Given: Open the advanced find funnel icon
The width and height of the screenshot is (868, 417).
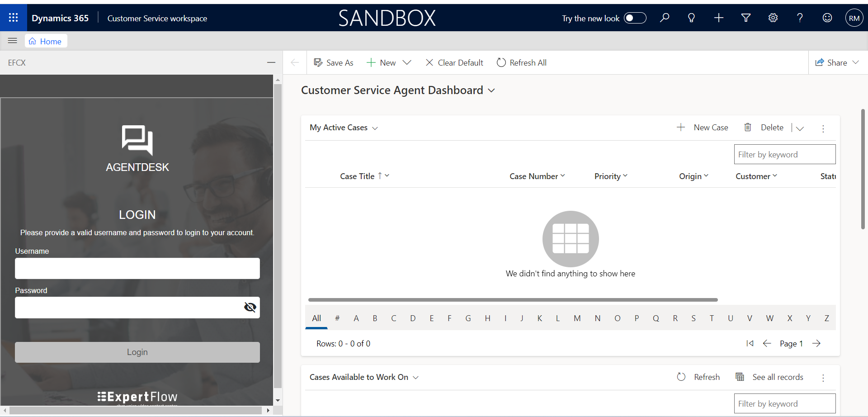Looking at the screenshot, I should (746, 18).
